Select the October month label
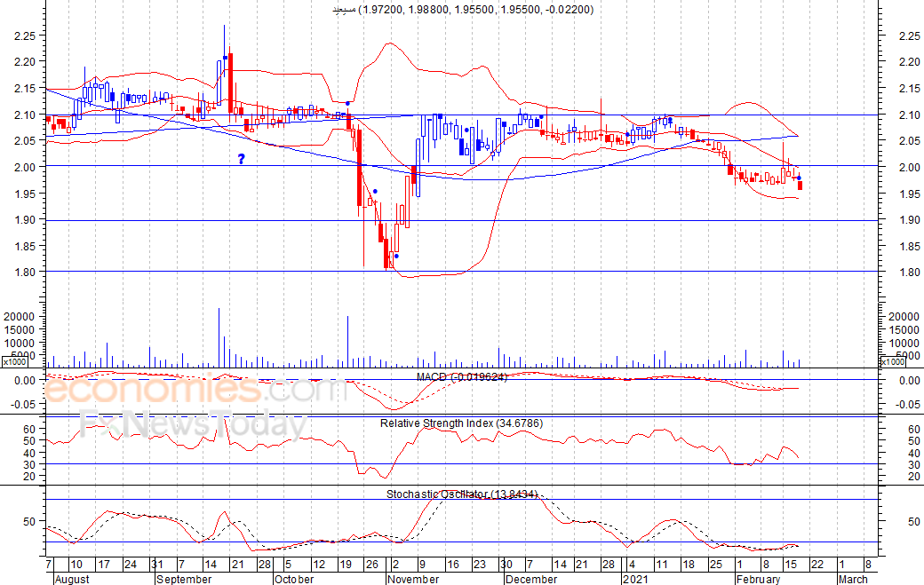The image size is (924, 585). click(295, 579)
